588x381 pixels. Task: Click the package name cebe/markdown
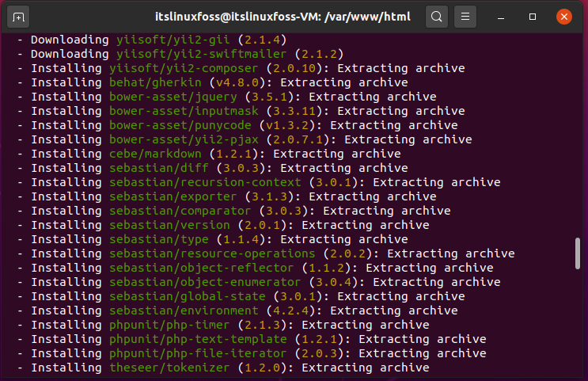click(x=155, y=154)
